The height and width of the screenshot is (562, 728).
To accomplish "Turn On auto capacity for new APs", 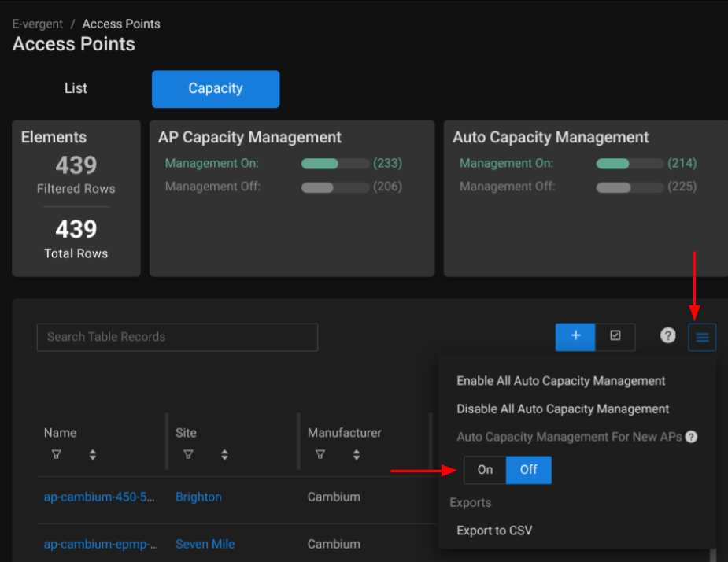I will coord(485,470).
